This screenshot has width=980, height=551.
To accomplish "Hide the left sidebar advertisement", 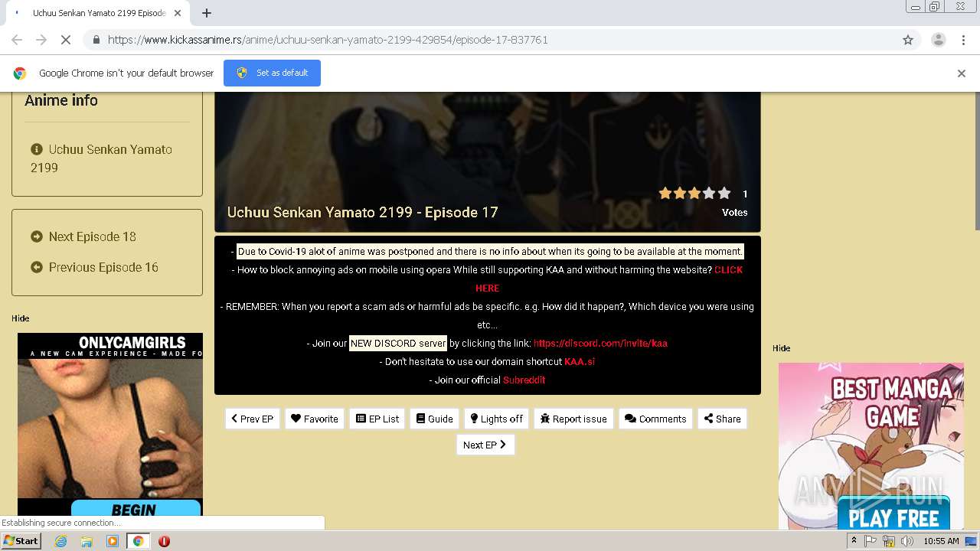I will 21,318.
